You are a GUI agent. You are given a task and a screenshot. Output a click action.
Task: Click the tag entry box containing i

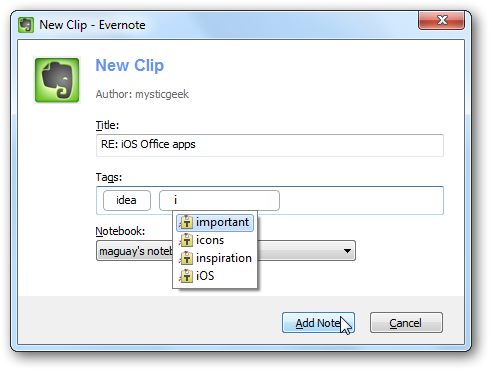pyautogui.click(x=219, y=200)
